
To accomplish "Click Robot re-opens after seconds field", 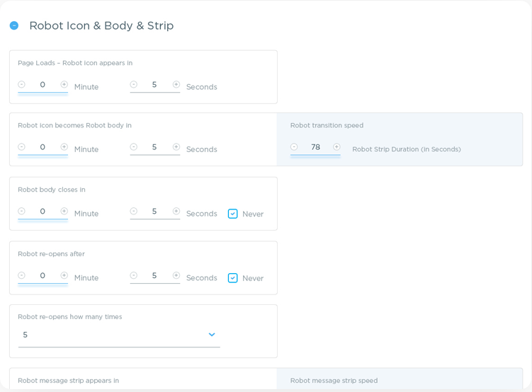I will 154,276.
